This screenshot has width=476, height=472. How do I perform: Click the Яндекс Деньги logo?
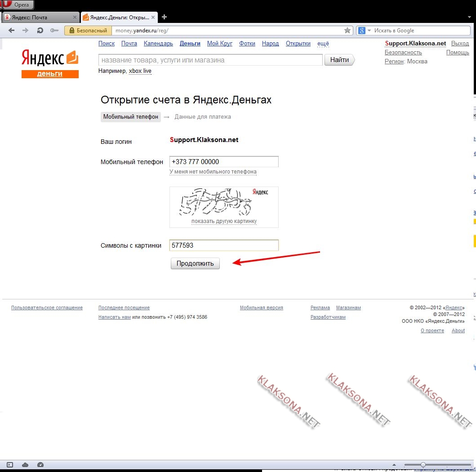coord(50,63)
